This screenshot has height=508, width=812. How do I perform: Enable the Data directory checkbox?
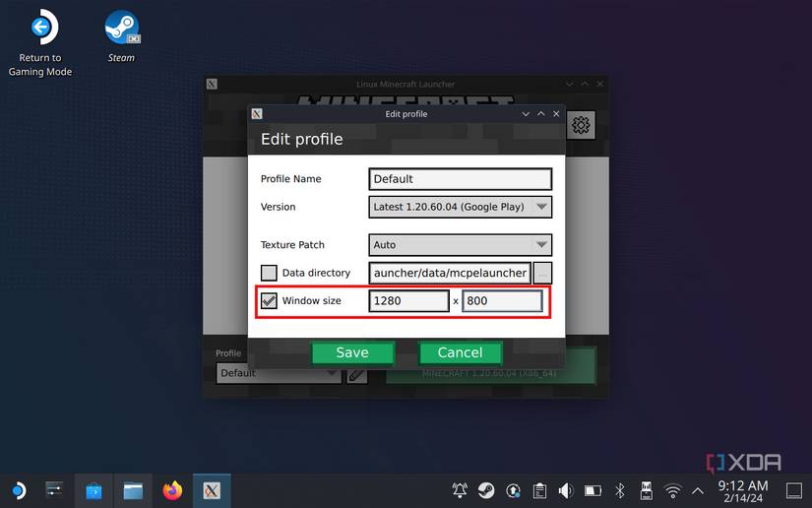pos(269,273)
